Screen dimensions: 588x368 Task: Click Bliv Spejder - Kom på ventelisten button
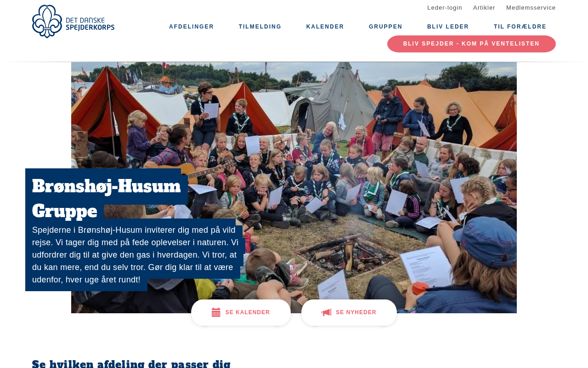pyautogui.click(x=471, y=44)
